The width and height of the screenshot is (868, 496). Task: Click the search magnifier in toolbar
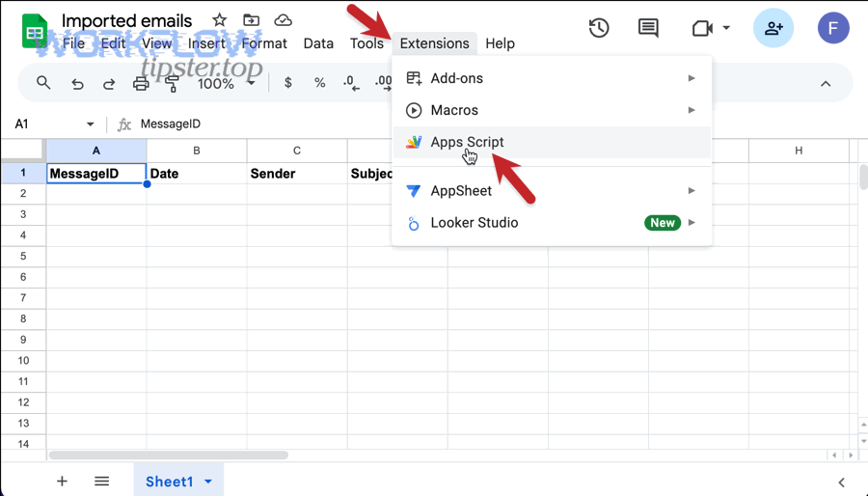(43, 83)
